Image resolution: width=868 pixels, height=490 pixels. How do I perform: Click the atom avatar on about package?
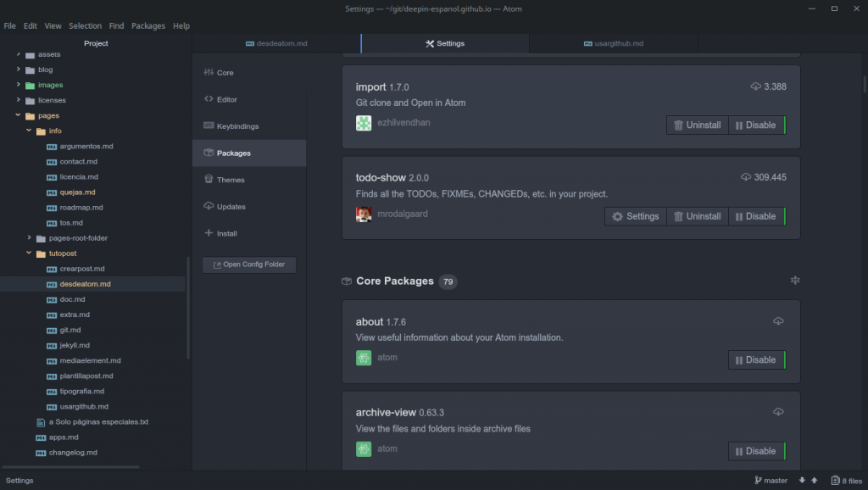[364, 358]
